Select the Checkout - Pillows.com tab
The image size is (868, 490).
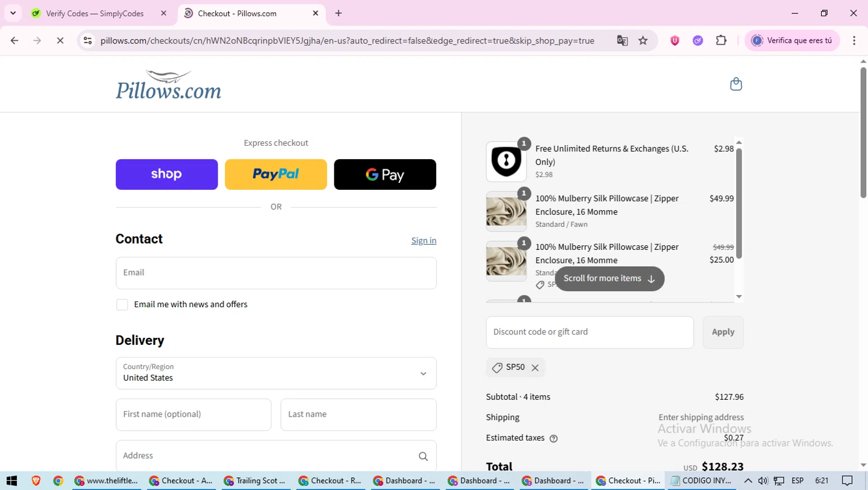click(x=252, y=13)
